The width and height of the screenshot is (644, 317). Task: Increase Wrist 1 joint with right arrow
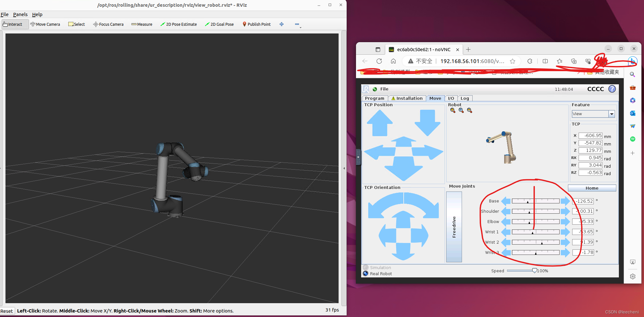tap(565, 232)
